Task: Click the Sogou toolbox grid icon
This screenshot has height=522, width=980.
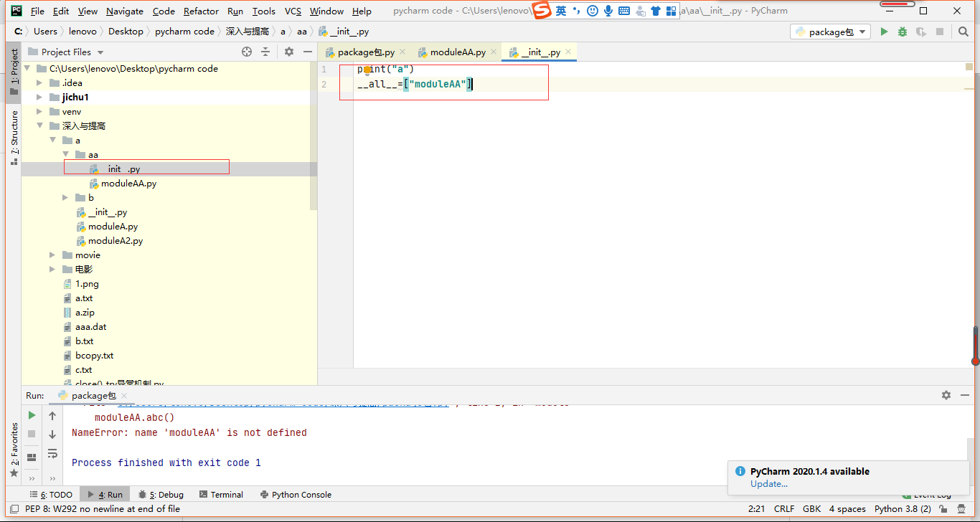Action: coord(671,11)
